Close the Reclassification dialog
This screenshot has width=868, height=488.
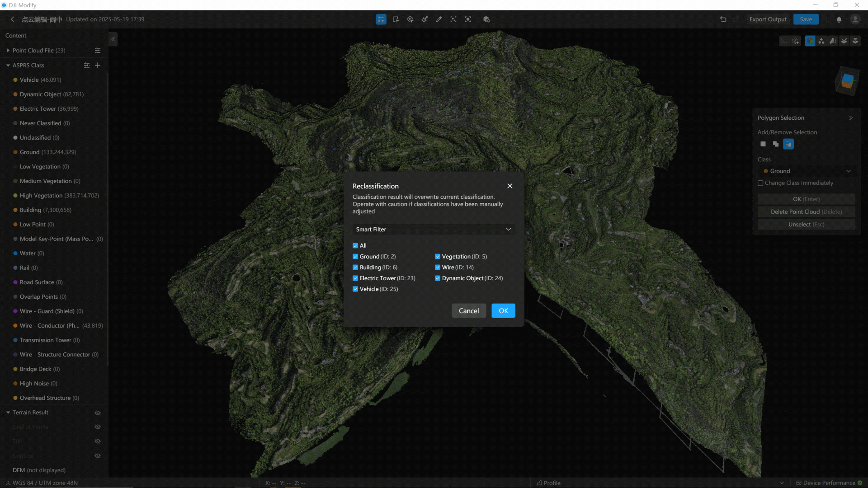[x=509, y=186]
